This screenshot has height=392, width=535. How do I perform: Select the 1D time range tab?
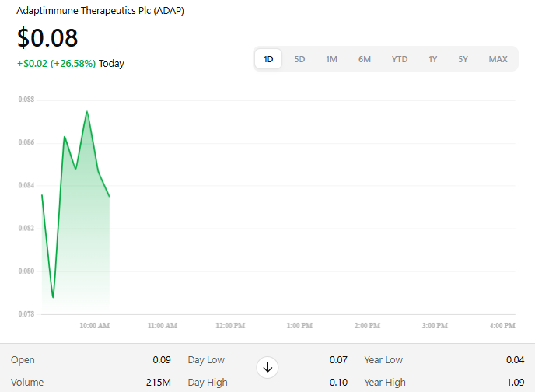(x=268, y=59)
